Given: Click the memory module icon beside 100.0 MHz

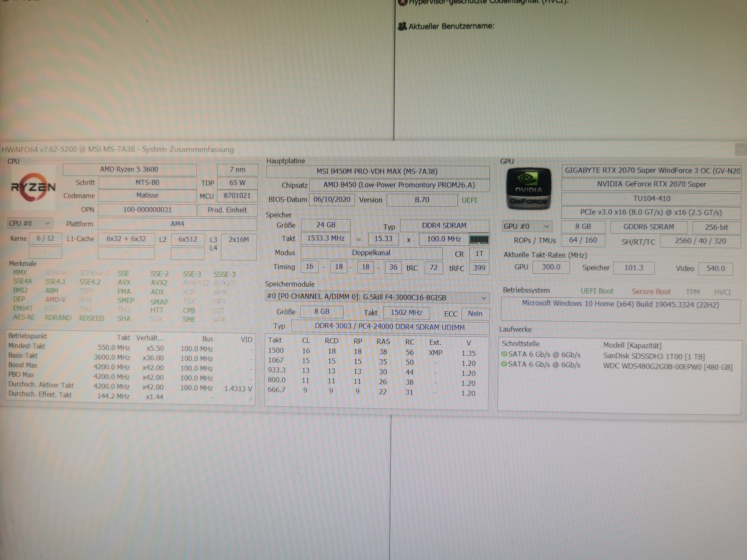Looking at the screenshot, I should click(x=479, y=240).
